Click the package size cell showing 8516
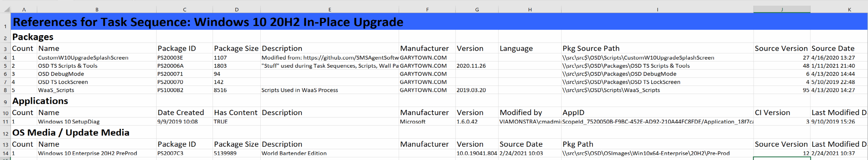 [220, 90]
